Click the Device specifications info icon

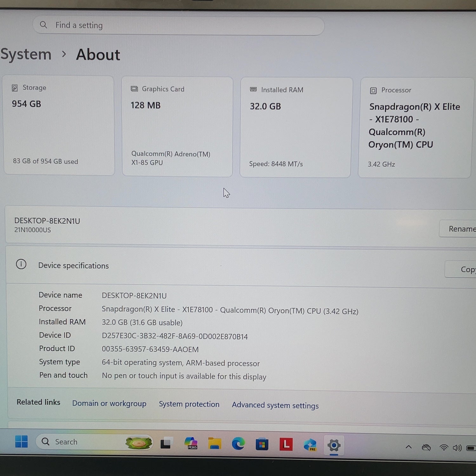21,264
